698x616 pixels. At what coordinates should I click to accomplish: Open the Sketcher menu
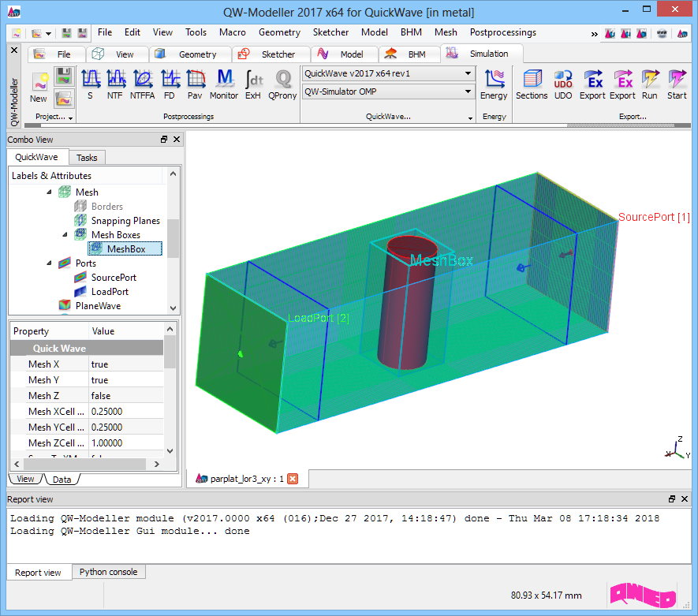pos(330,32)
